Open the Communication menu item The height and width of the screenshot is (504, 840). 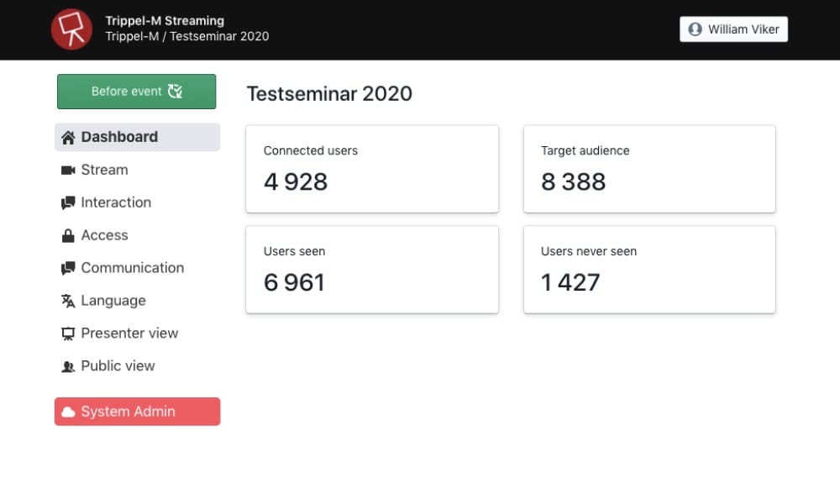[x=132, y=268]
